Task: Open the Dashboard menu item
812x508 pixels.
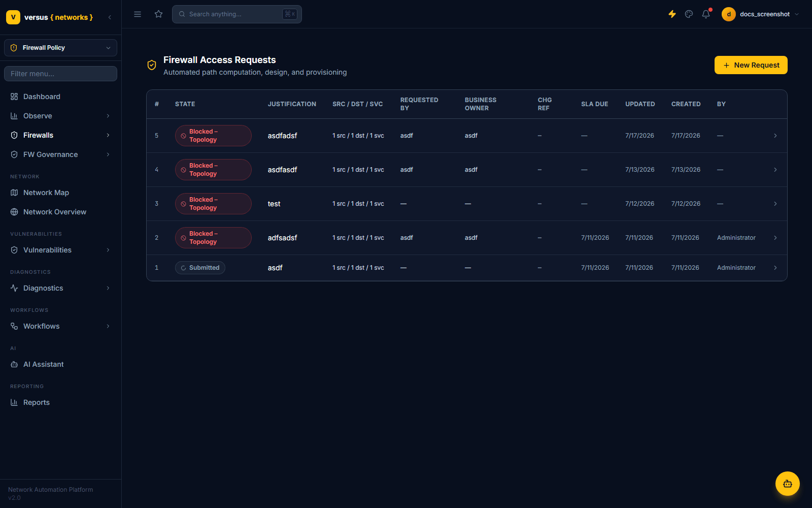Action: [60, 97]
